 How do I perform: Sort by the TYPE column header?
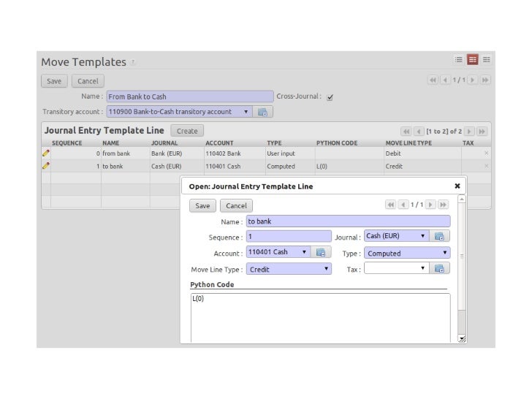coord(274,143)
